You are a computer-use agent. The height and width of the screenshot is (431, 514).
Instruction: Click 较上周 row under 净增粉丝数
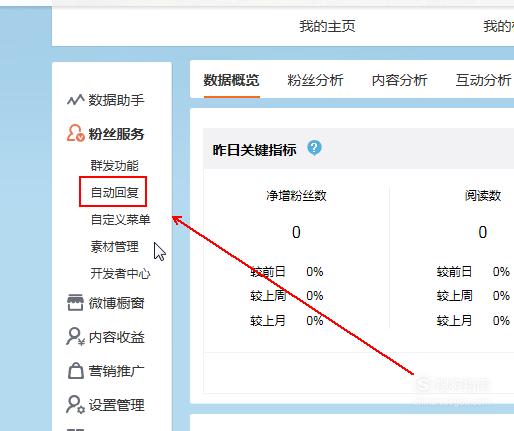(287, 296)
